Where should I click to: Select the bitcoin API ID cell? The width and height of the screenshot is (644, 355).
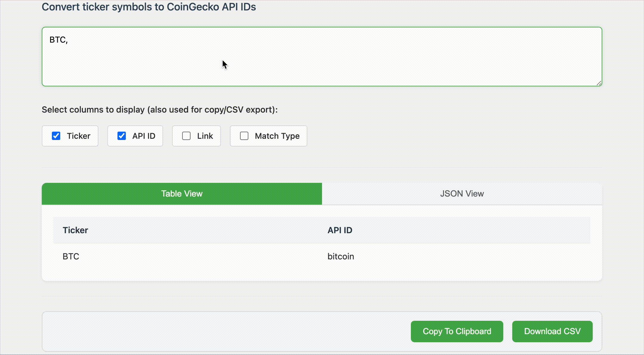pos(340,256)
